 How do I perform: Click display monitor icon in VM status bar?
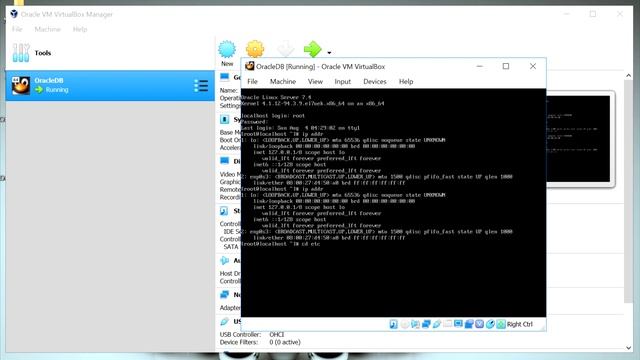(458, 324)
